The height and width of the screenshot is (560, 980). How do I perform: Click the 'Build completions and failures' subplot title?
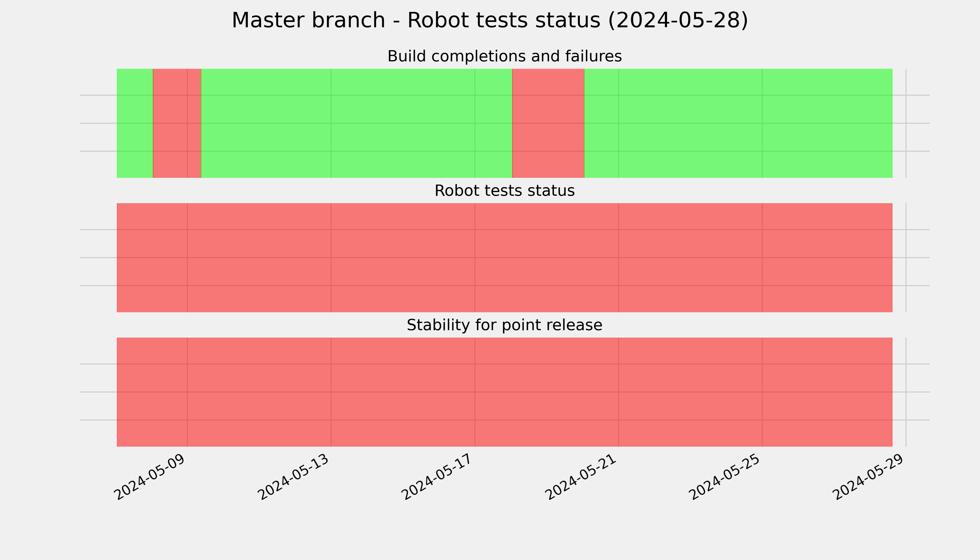point(504,56)
